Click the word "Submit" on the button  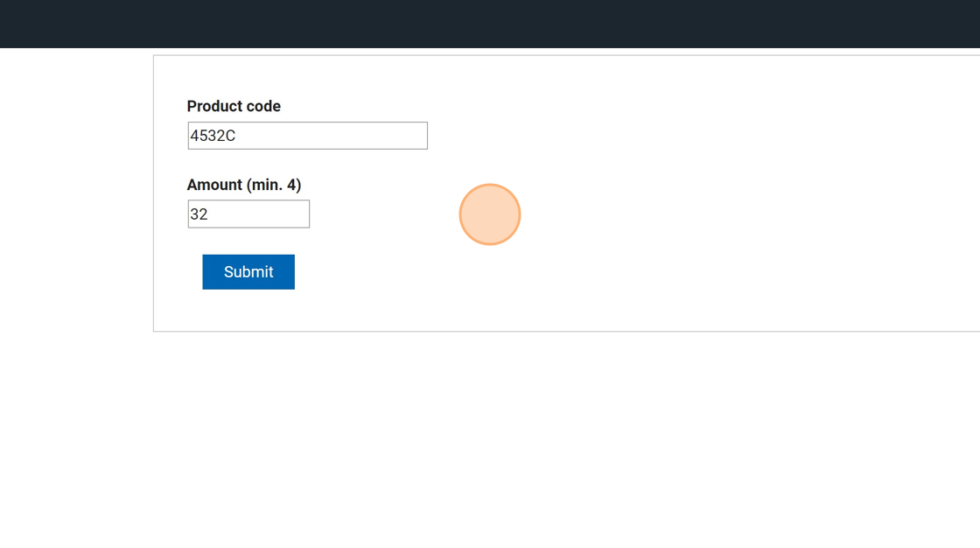(x=248, y=272)
